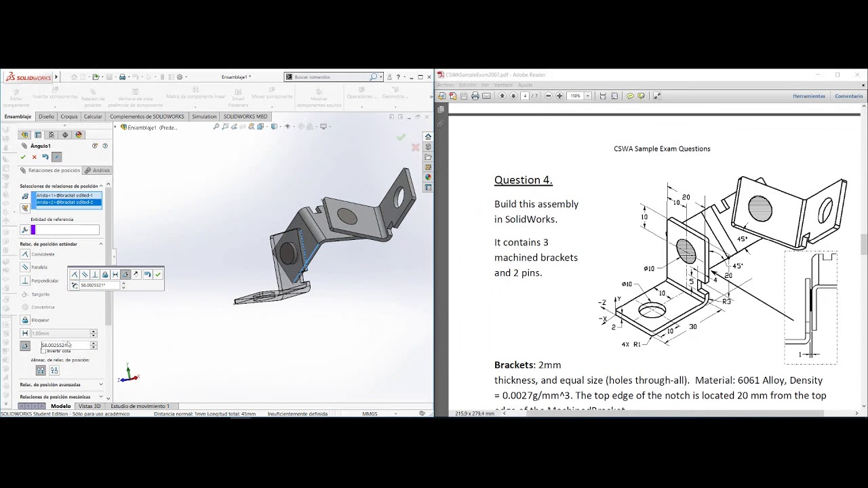868x488 pixels.
Task: Click the Entidad de referencia input box
Action: [66, 230]
